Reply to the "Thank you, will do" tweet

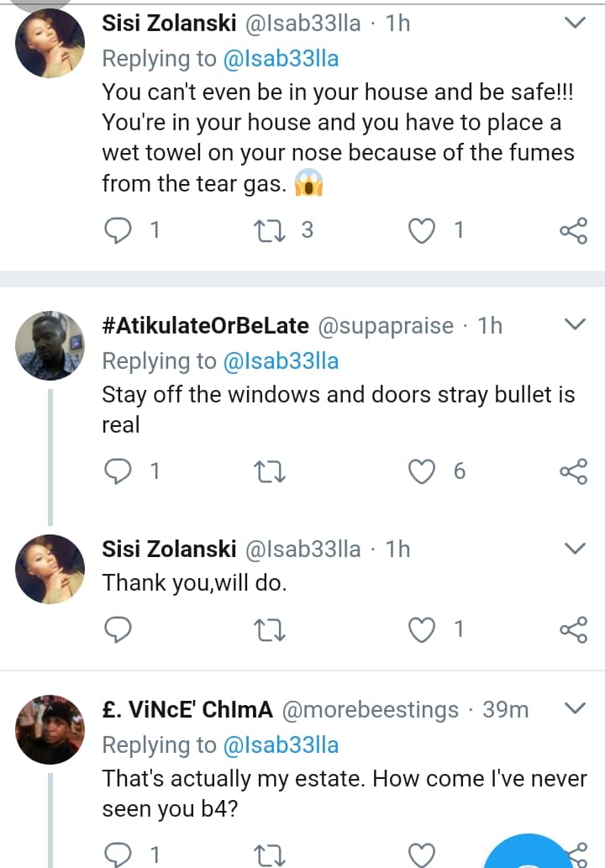(118, 628)
